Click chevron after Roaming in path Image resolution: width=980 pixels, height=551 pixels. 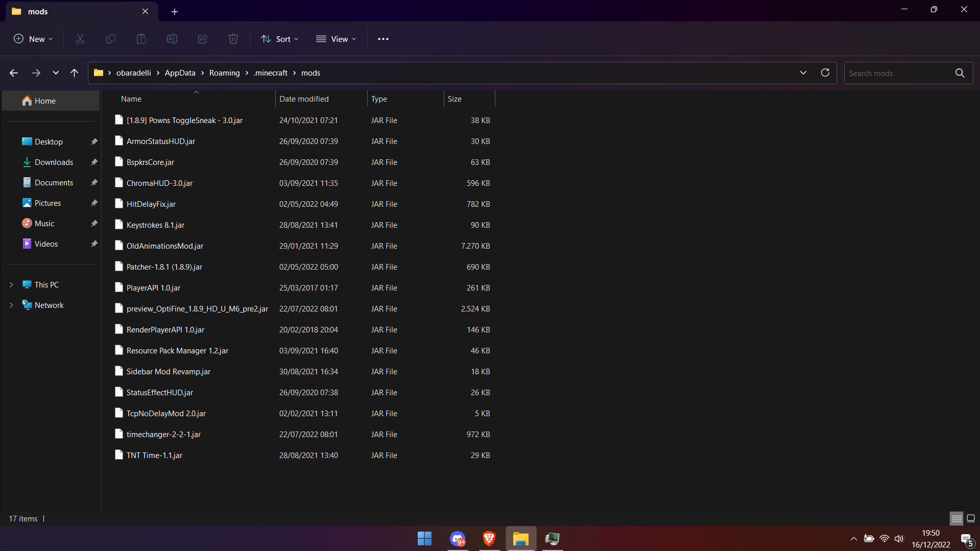pos(247,73)
